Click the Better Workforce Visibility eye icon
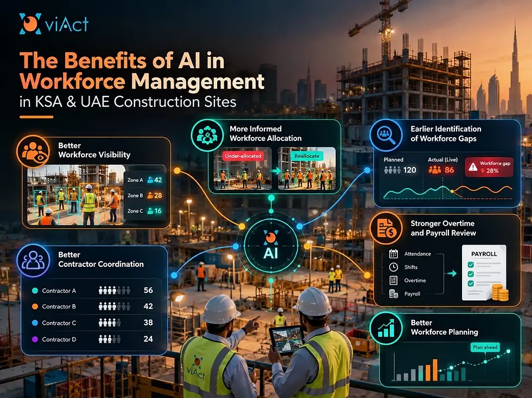Image resolution: width=532 pixels, height=398 pixels. pos(33,151)
